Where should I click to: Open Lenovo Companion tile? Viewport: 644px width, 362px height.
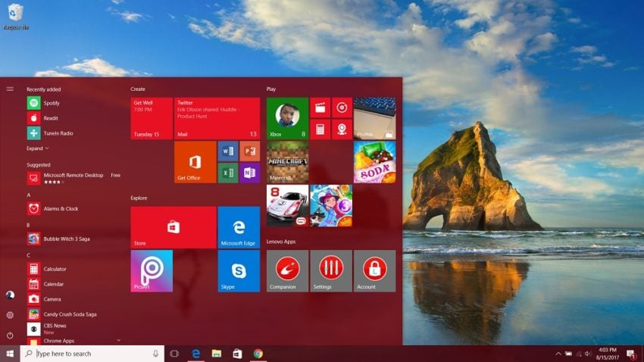287,271
